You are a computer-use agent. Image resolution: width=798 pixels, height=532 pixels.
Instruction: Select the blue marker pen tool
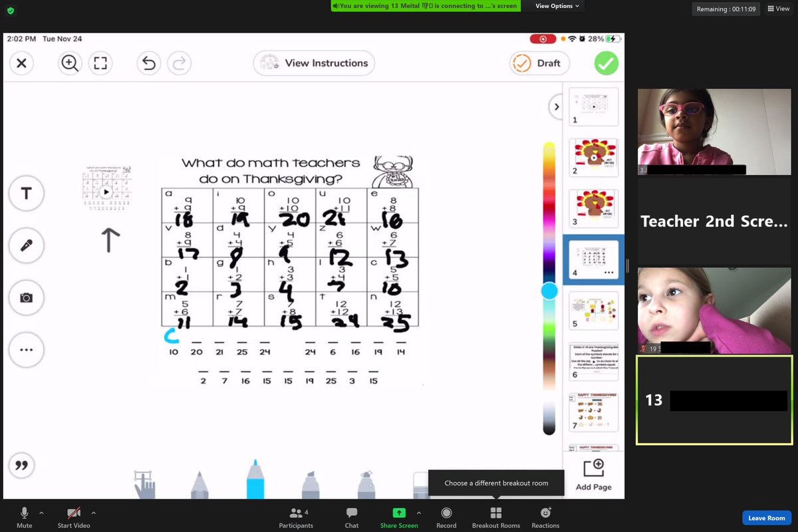pyautogui.click(x=256, y=479)
